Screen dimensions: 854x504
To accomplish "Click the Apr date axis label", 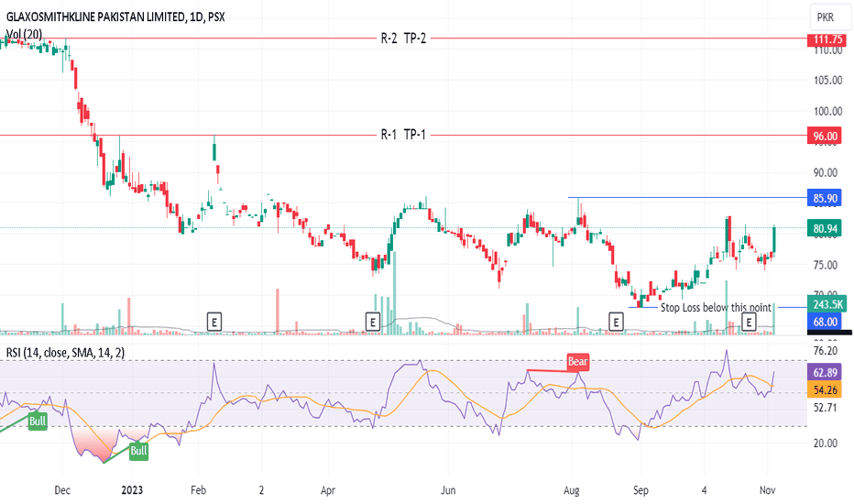I will click(x=328, y=490).
